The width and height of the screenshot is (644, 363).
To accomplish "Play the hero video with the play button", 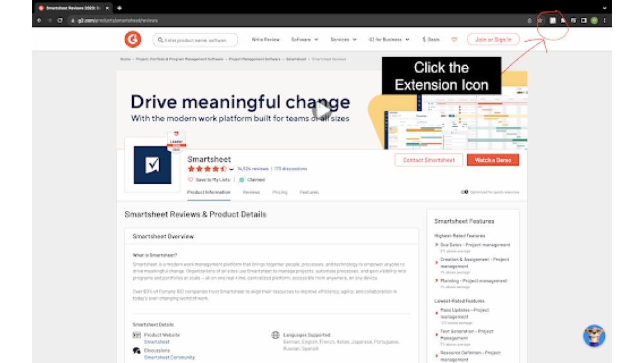I will [321, 111].
